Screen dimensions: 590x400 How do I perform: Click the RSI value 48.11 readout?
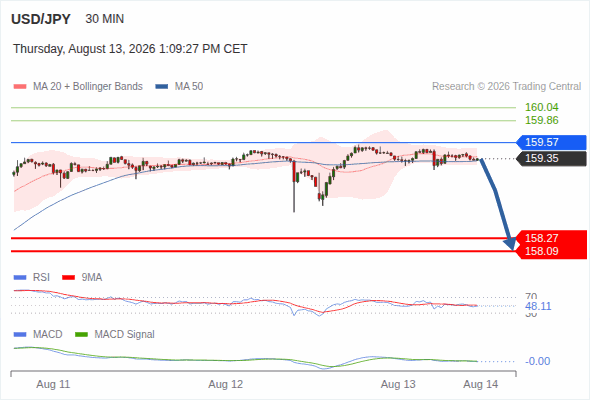coord(538,306)
